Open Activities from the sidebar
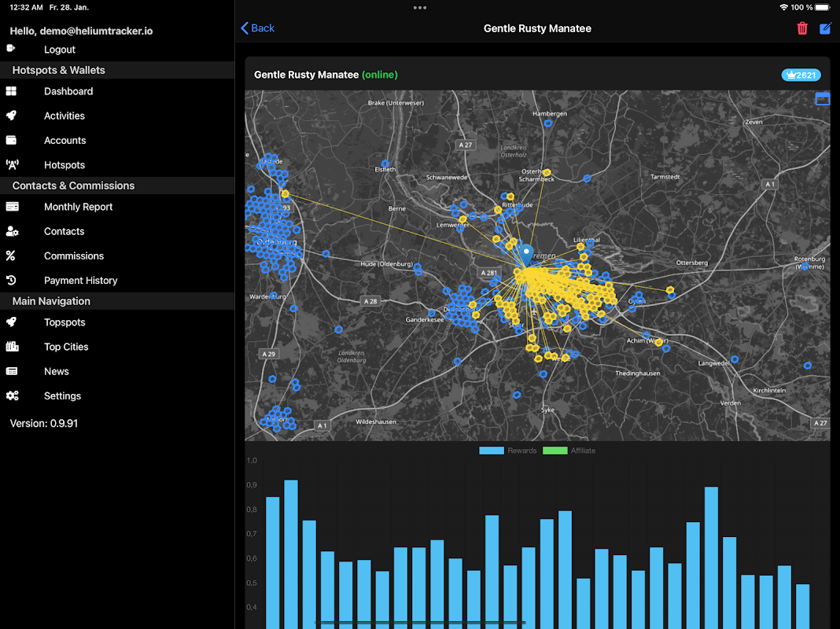840x629 pixels. pyautogui.click(x=64, y=116)
